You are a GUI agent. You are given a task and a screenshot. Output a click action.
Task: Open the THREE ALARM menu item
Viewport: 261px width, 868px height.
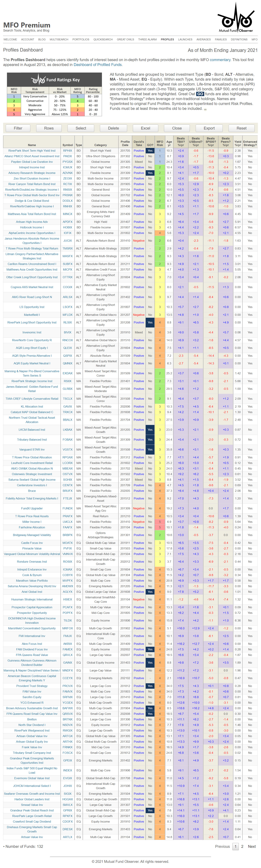(x=147, y=39)
